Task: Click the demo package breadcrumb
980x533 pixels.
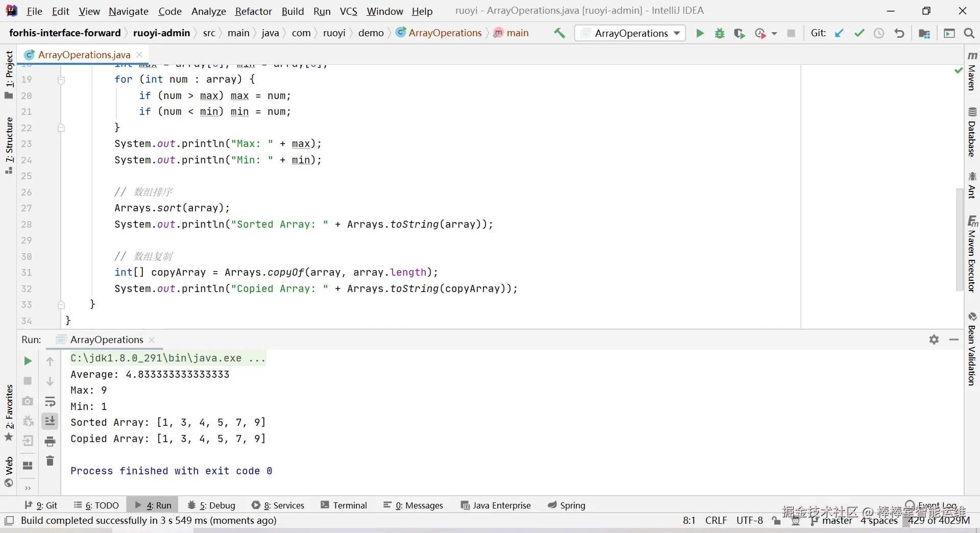Action: pos(371,33)
